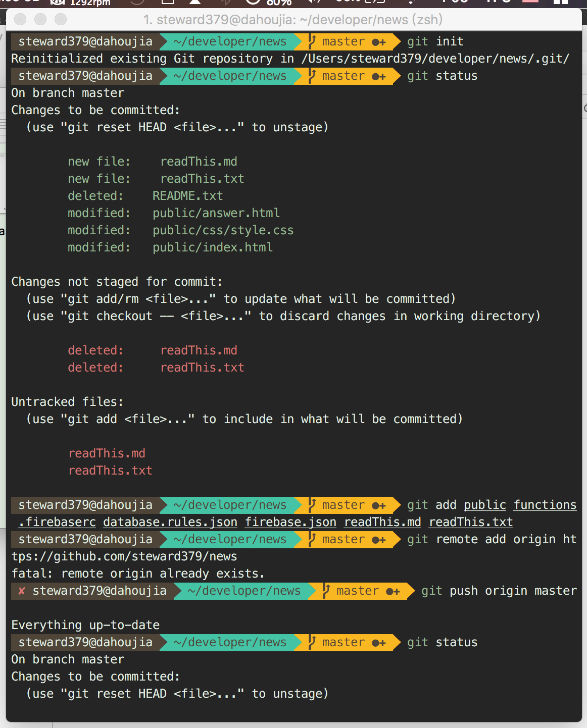Select the readThis.md filename under Untracked files
Viewport: 587px width, 728px height.
pos(107,453)
